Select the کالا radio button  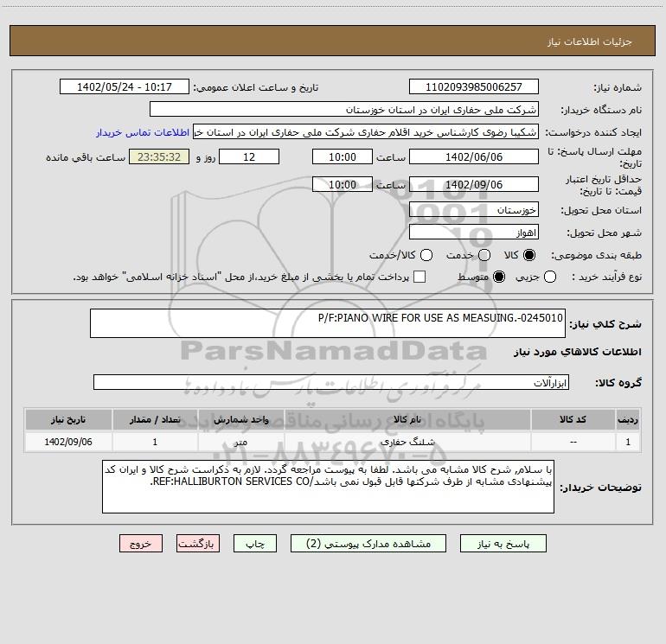pos(529,255)
